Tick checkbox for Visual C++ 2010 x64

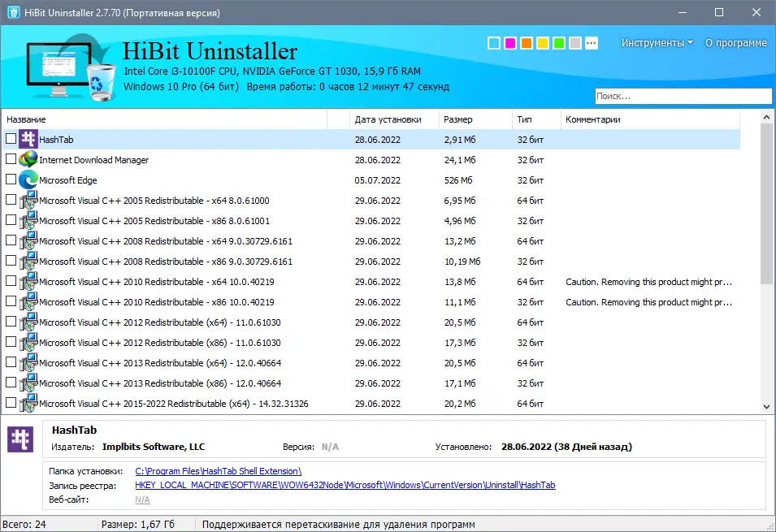[11, 280]
